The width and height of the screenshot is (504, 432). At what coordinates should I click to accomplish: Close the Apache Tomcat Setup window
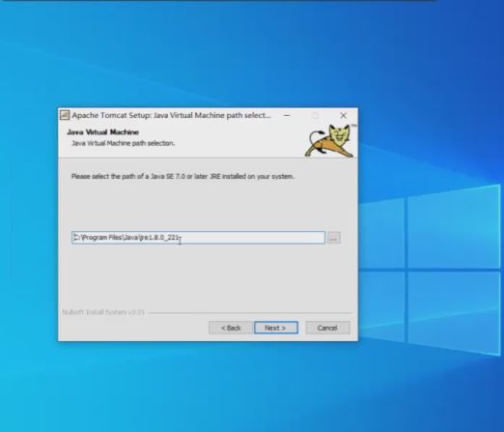343,115
